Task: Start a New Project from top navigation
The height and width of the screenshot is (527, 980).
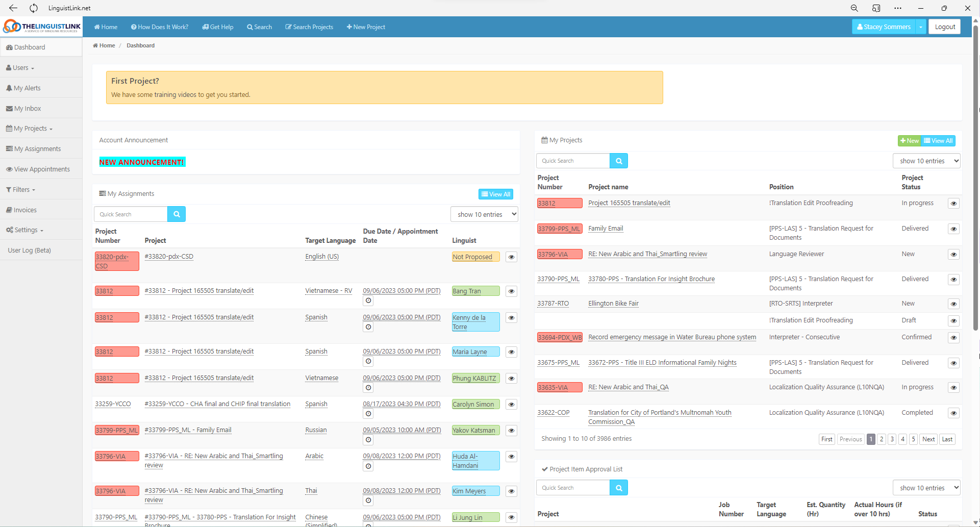Action: coord(366,27)
